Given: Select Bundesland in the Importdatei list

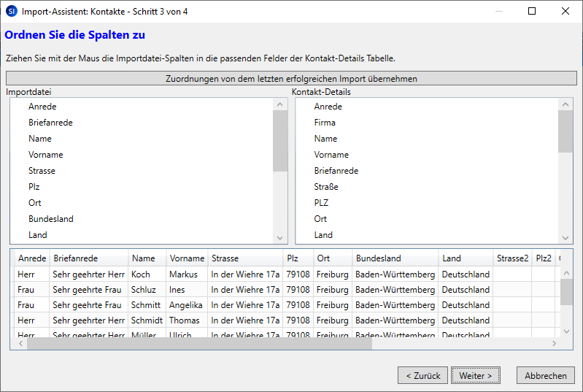Looking at the screenshot, I should (x=51, y=219).
